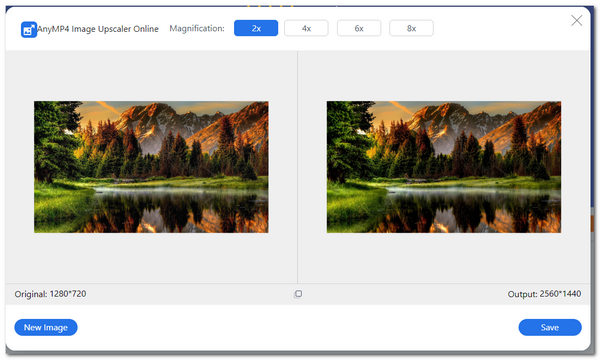
Task: Click the AnyMP4 Image Upscaler Online title
Action: pyautogui.click(x=98, y=29)
